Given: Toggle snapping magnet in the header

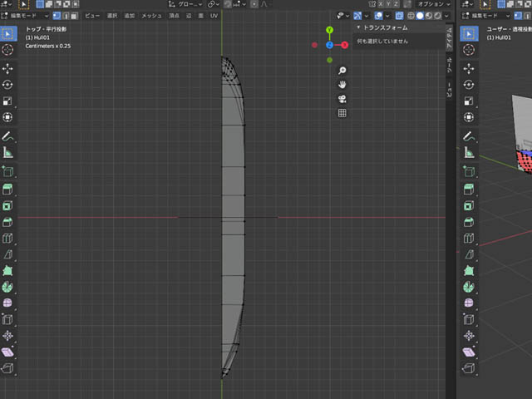Looking at the screenshot, I should click(x=228, y=4).
